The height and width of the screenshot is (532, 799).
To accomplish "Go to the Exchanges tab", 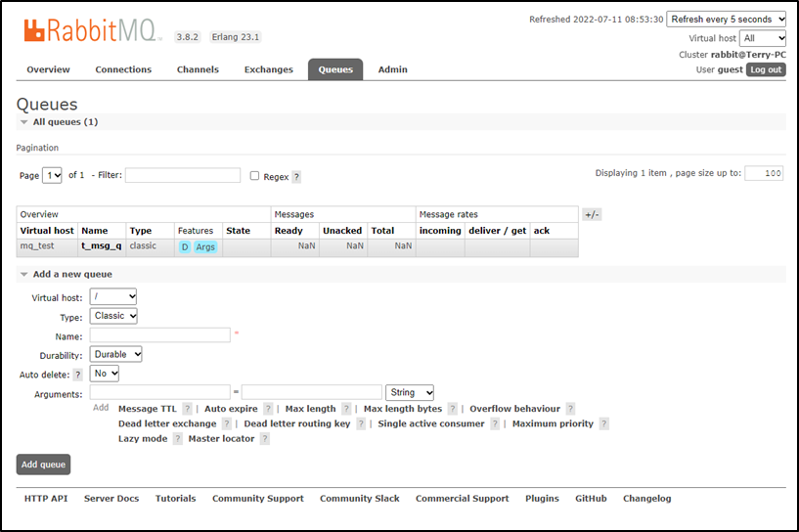I will click(x=269, y=69).
